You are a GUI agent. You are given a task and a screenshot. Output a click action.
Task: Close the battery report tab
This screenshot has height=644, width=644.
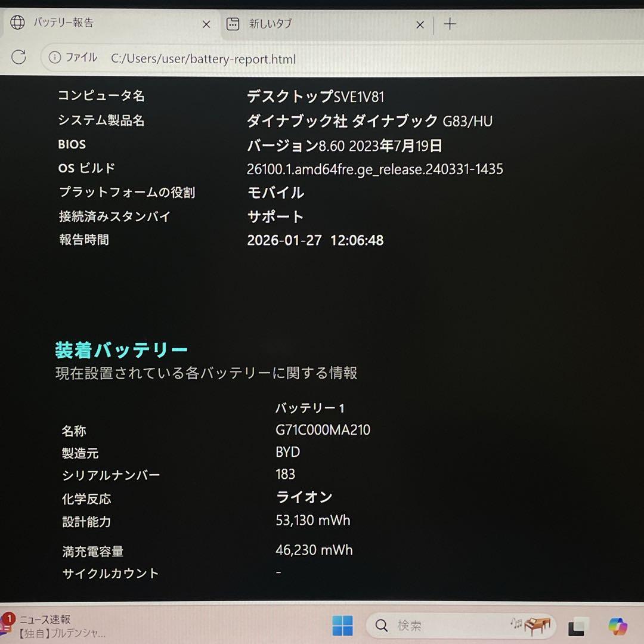(206, 24)
